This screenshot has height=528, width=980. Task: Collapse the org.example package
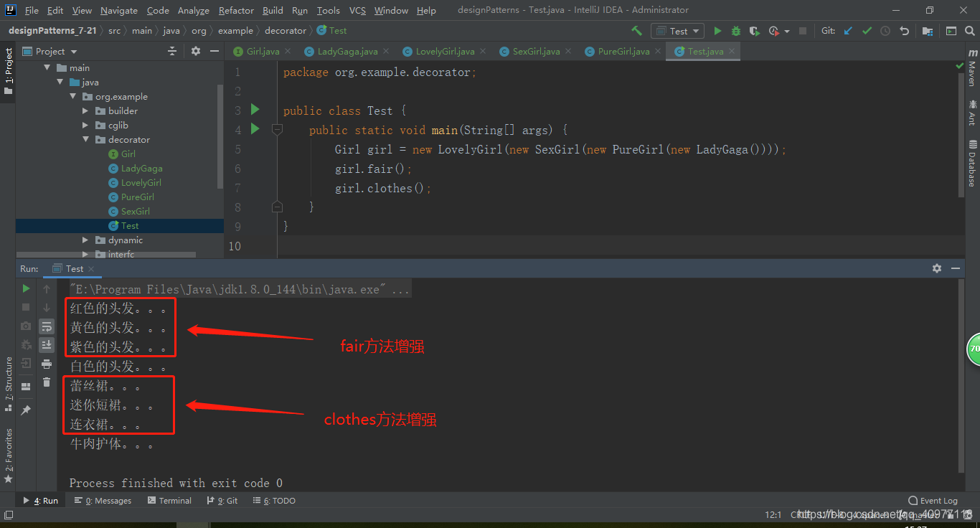tap(72, 96)
